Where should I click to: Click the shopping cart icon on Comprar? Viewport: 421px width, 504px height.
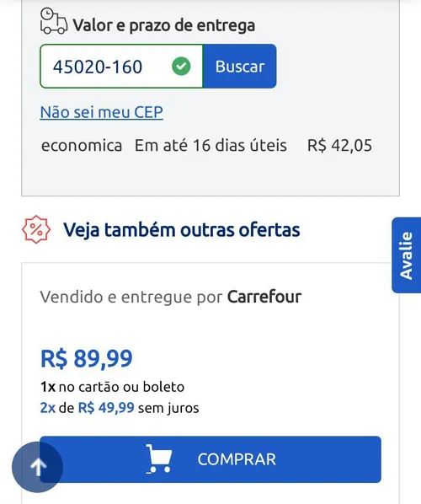click(x=158, y=458)
